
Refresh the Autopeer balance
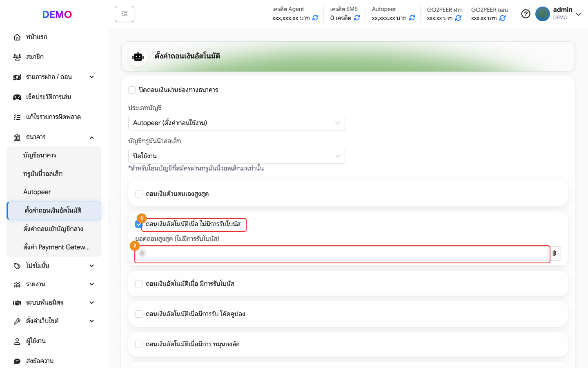(412, 18)
